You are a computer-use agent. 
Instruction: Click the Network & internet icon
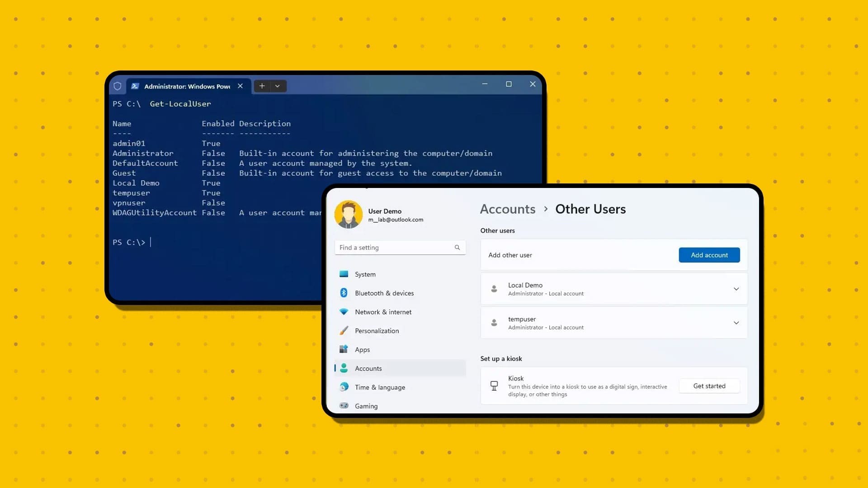pos(344,312)
